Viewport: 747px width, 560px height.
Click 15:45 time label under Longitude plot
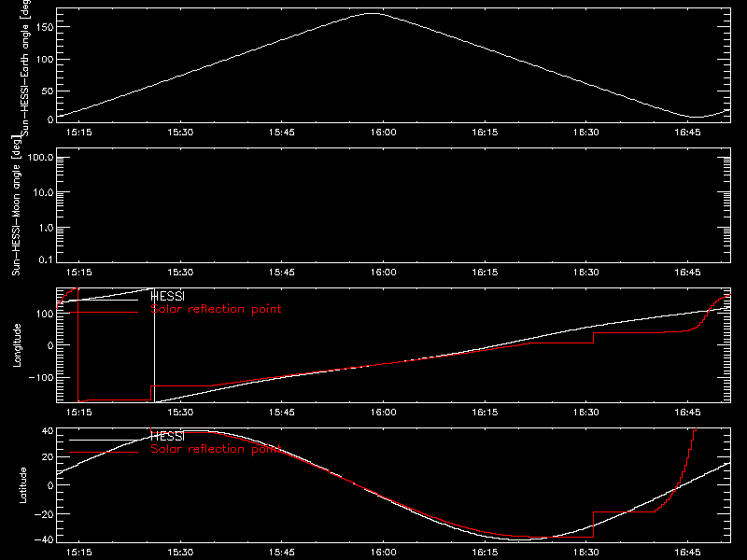click(x=282, y=413)
